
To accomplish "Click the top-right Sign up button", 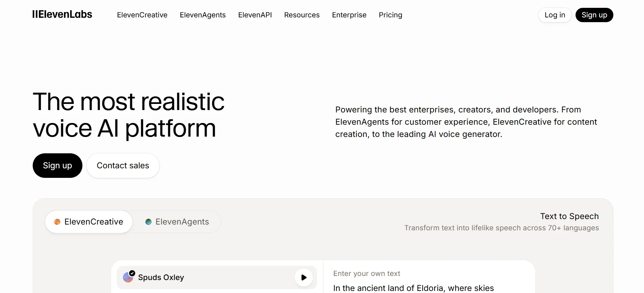I will tap(594, 15).
